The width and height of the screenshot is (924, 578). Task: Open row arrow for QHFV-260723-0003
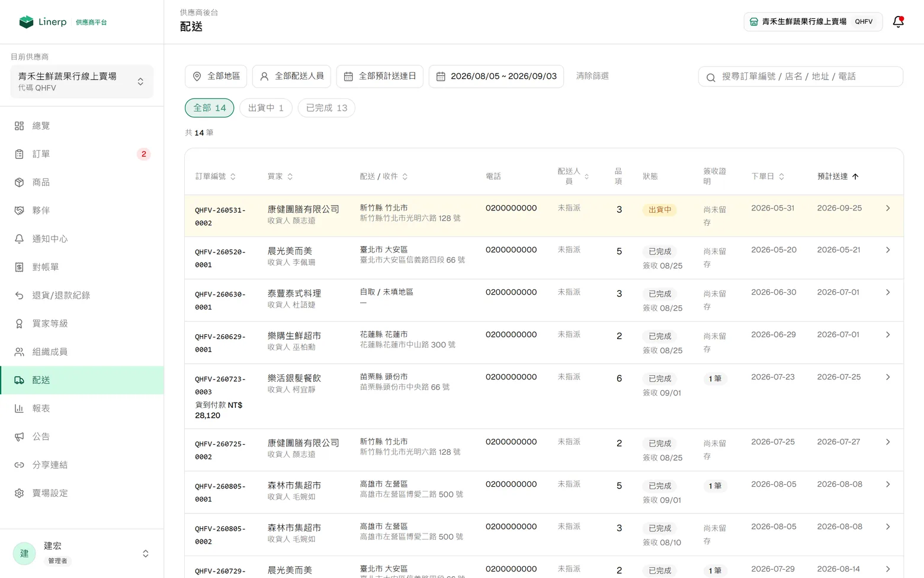pos(888,377)
